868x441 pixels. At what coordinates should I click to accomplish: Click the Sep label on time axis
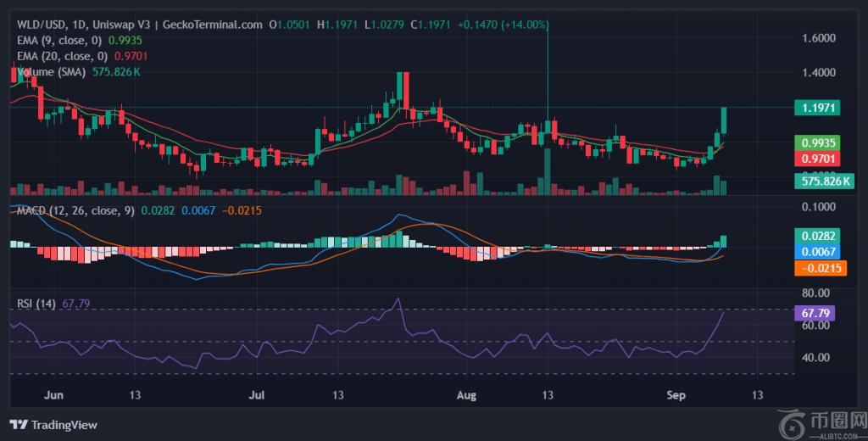(676, 395)
